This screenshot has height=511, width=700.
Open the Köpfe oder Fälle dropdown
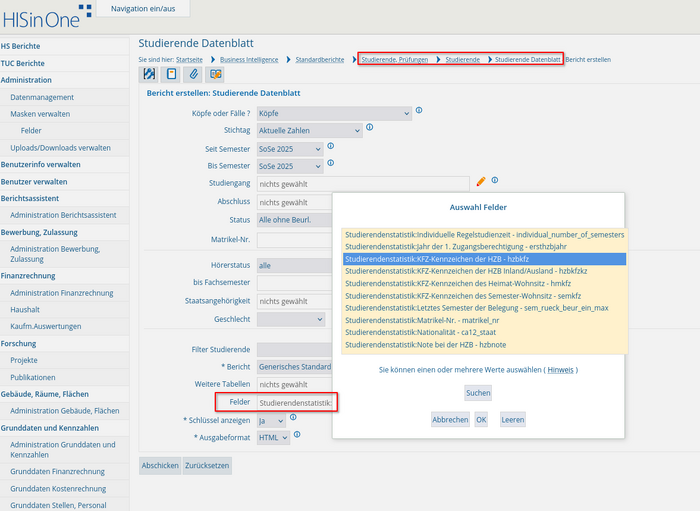tap(334, 113)
